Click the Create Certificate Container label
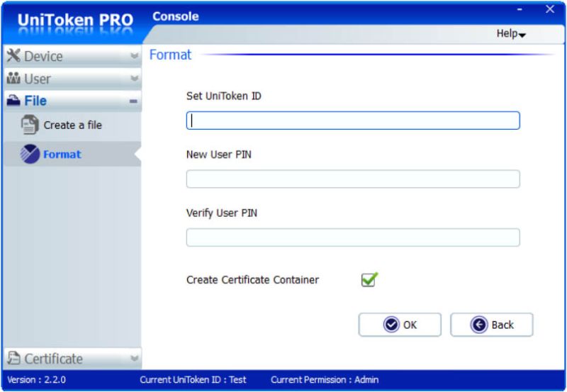Image resolution: width=567 pixels, height=392 pixels. point(252,280)
